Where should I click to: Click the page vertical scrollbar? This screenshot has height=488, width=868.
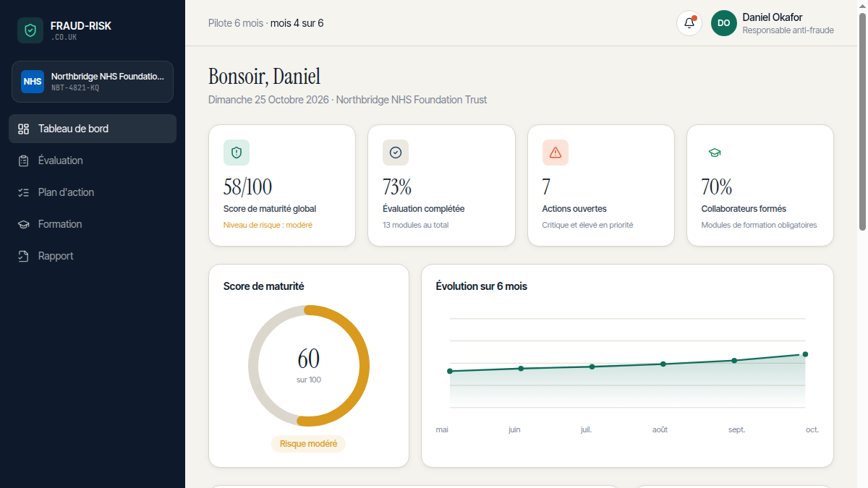click(x=862, y=121)
